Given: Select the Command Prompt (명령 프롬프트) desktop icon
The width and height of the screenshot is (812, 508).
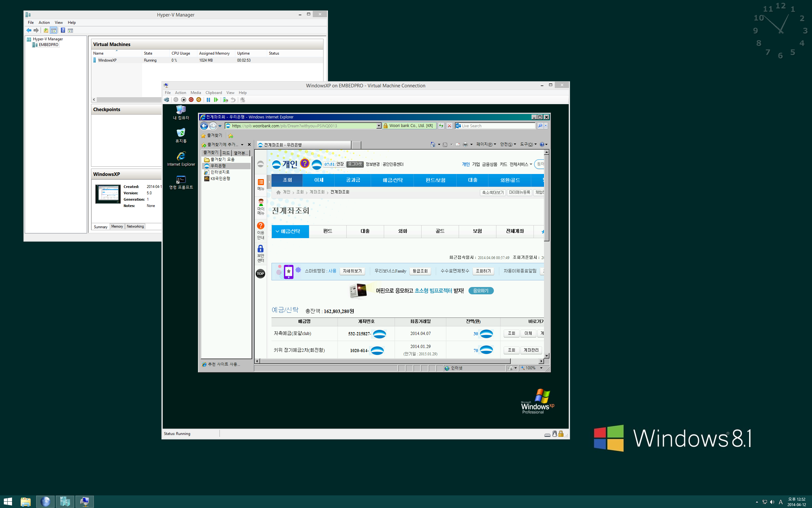Looking at the screenshot, I should (181, 183).
